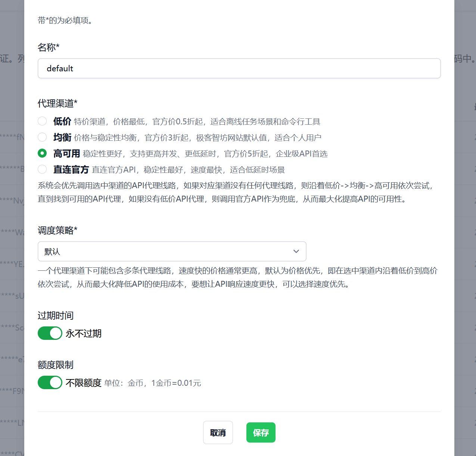Click the 额度限制 section heading
The image size is (476, 456).
tap(55, 365)
